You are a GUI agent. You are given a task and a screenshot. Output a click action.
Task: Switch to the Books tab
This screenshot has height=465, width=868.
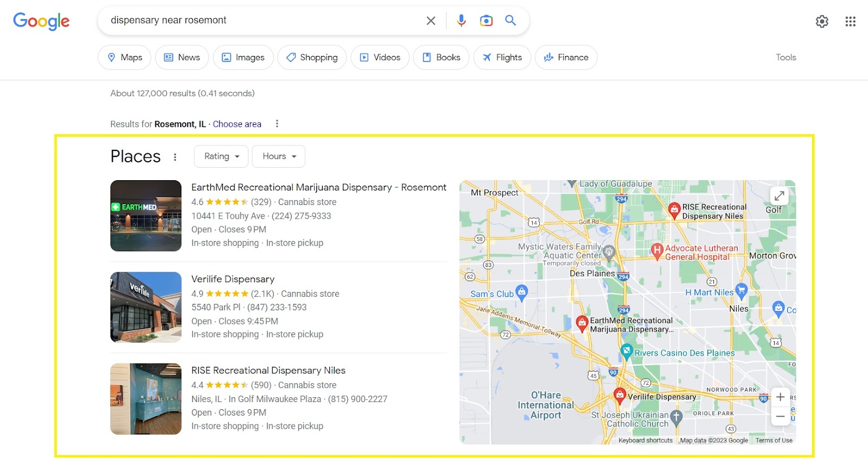point(442,58)
